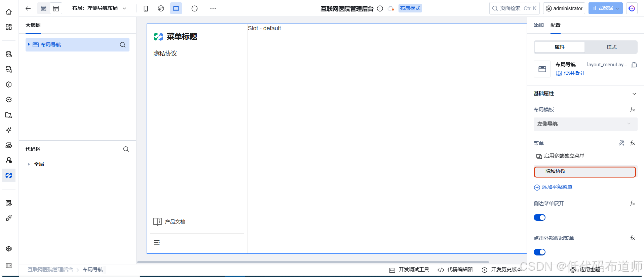Screen dimensions: 644x277
Task: Select the page outline view icon
Action: point(43,8)
